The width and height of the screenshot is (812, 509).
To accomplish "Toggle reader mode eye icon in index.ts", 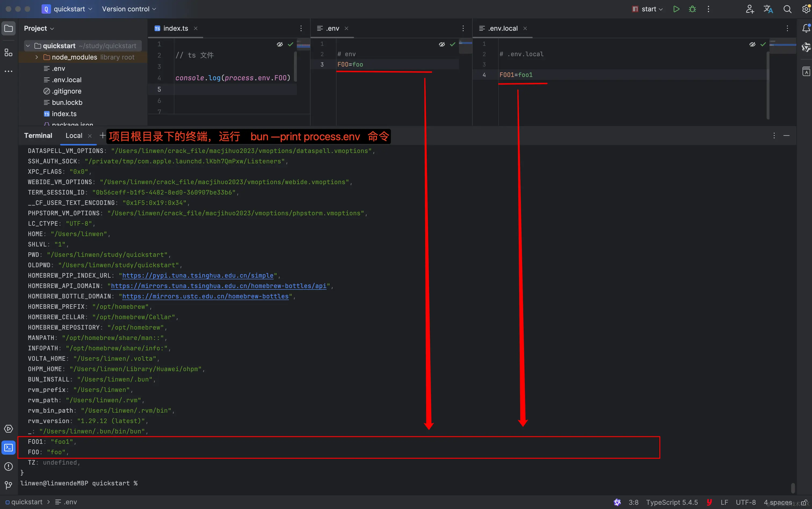I will tap(280, 44).
